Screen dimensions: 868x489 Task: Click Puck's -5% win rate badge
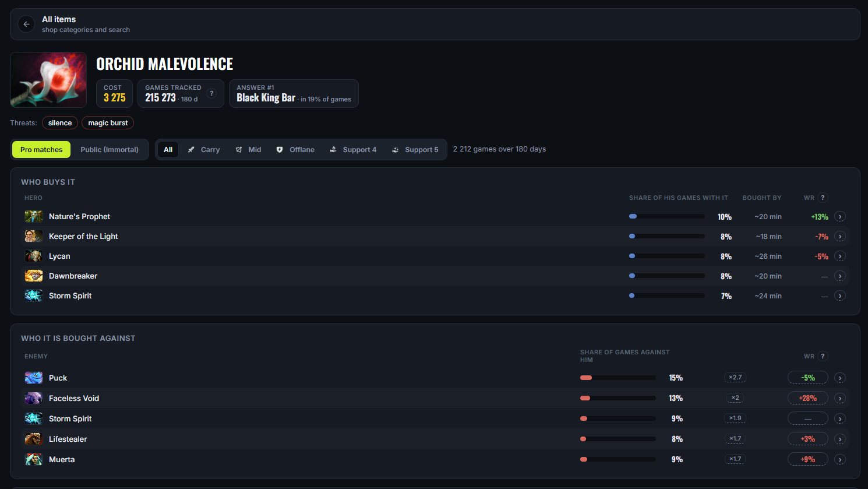(808, 378)
